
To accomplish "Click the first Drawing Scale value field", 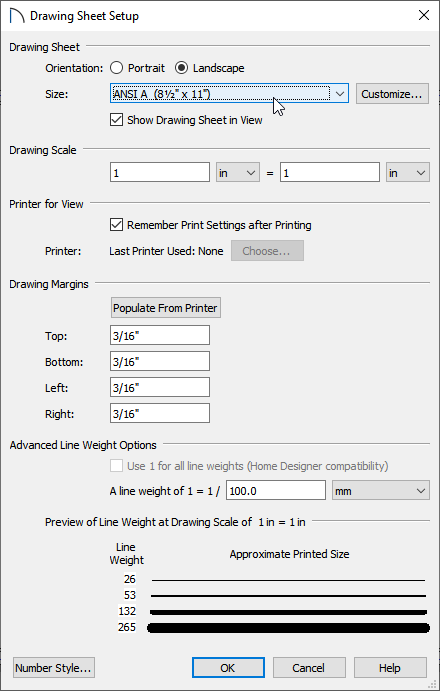I will coord(160,172).
